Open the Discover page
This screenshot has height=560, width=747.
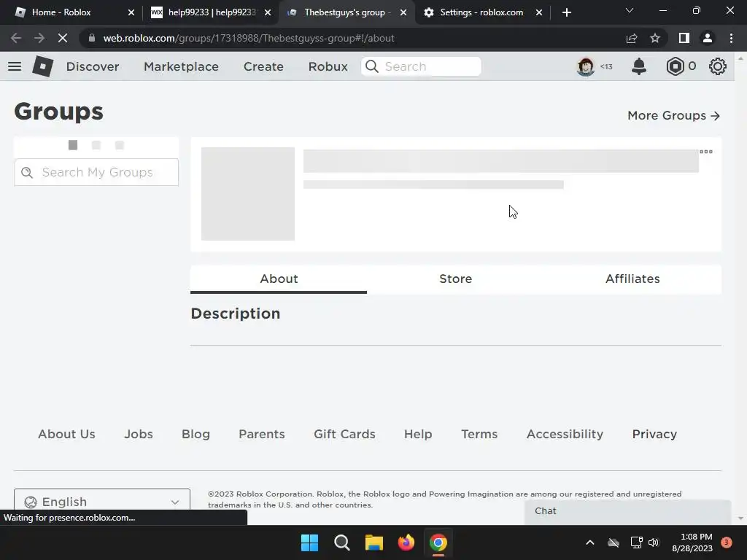93,66
